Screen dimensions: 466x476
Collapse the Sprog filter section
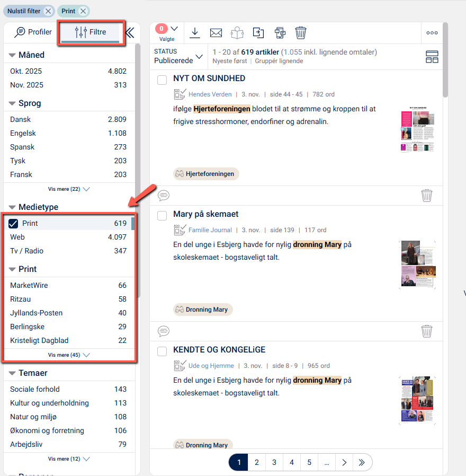pyautogui.click(x=12, y=103)
